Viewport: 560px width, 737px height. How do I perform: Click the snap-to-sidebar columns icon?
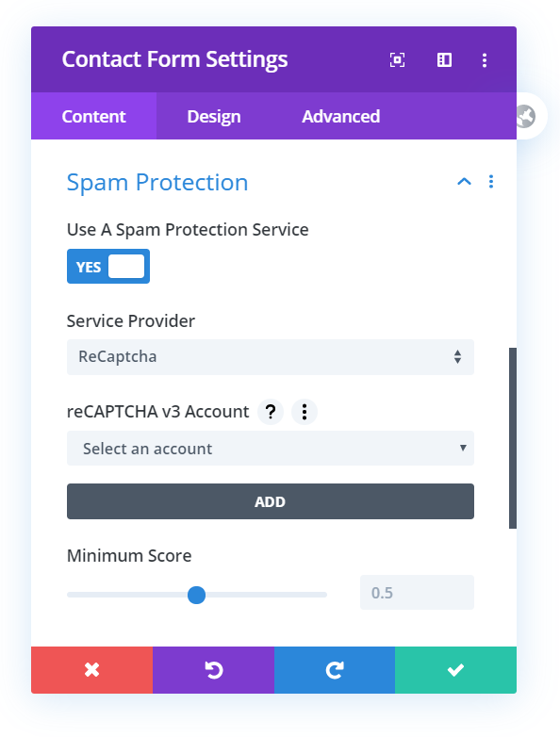[x=444, y=59]
